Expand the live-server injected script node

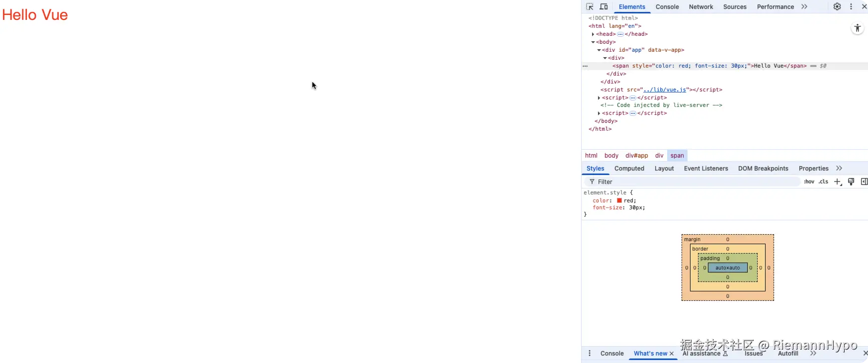tap(599, 113)
